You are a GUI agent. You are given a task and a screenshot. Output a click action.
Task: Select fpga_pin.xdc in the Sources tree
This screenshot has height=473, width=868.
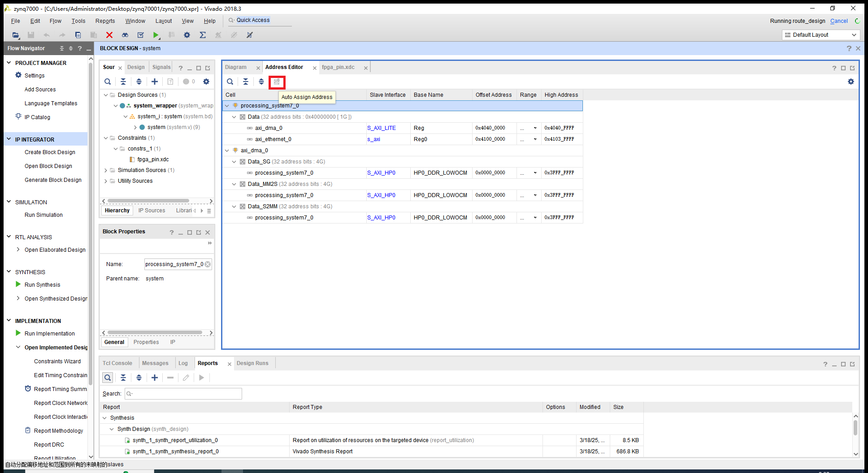[153, 159]
